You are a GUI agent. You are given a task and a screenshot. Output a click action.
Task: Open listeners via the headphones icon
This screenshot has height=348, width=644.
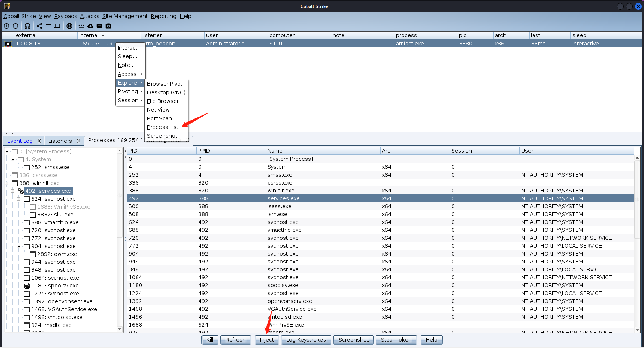coord(27,26)
